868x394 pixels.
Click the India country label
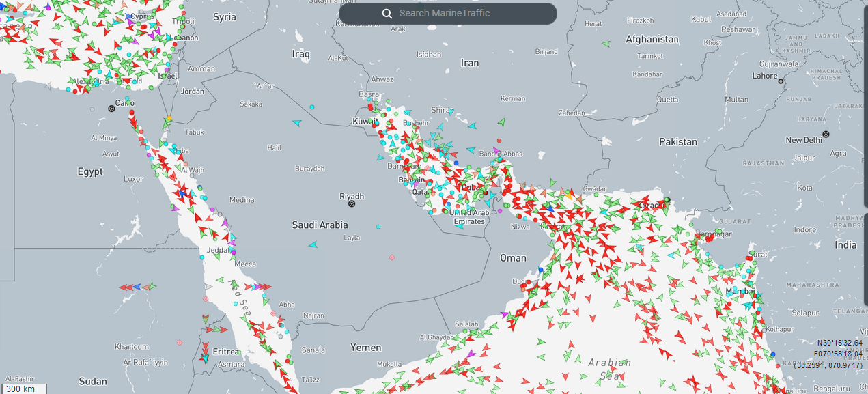coord(845,245)
